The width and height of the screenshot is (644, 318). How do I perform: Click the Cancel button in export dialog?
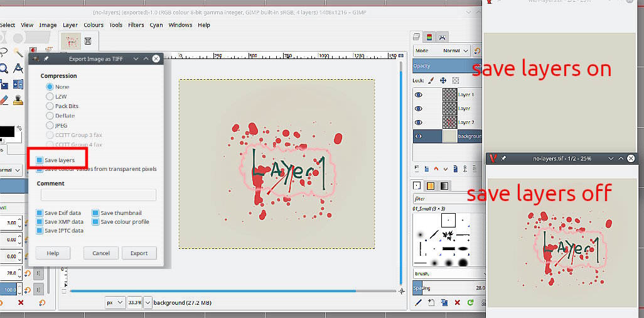(101, 253)
